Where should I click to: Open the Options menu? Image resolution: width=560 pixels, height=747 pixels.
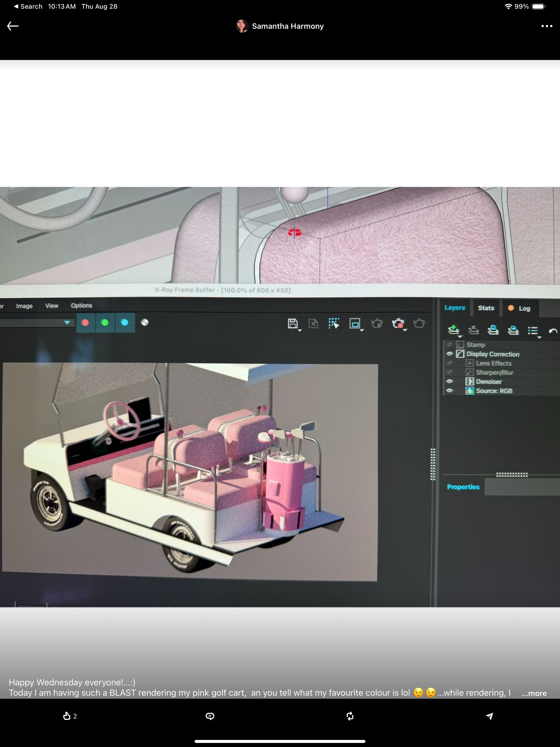(81, 305)
